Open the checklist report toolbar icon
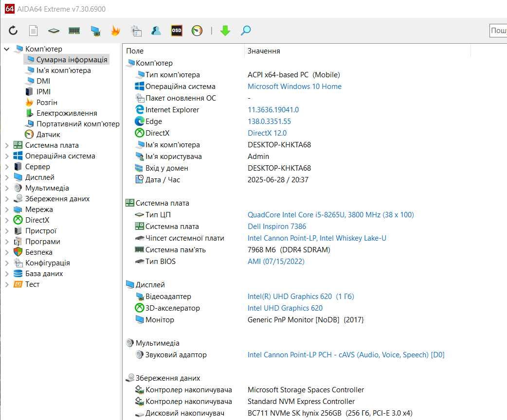507x420 pixels. click(136, 31)
